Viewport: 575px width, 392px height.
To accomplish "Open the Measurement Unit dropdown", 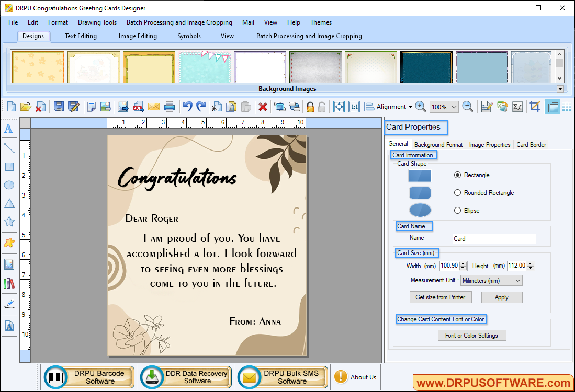I will [491, 280].
